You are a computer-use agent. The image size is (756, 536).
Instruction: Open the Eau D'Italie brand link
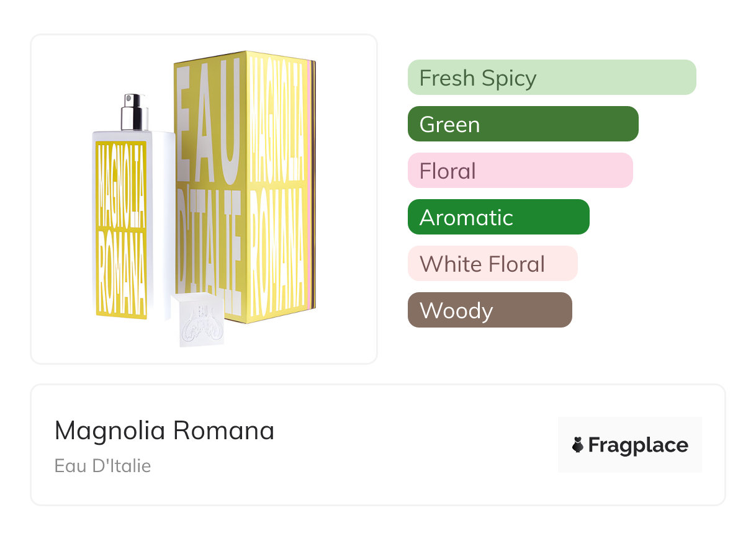click(102, 466)
